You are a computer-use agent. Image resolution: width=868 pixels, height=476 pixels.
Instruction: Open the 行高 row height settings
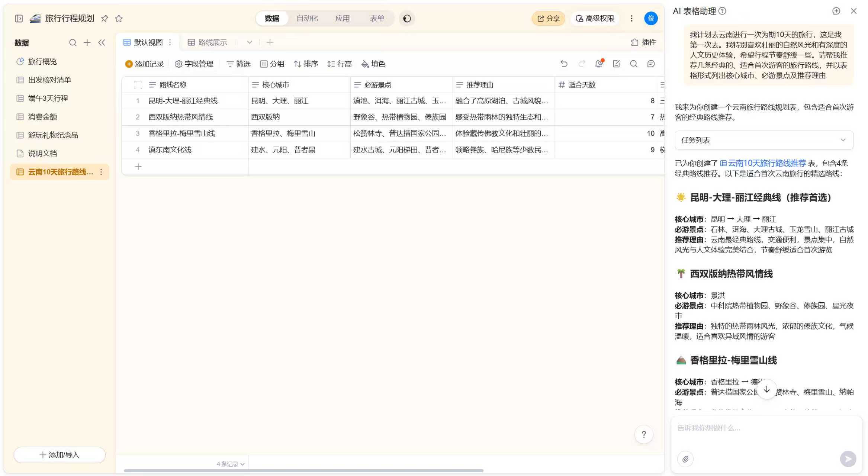340,64
